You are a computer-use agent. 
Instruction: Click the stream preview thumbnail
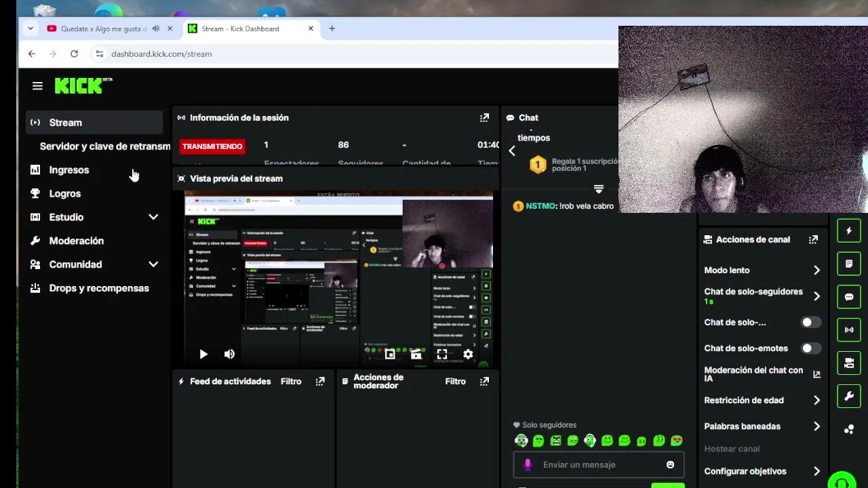tap(338, 279)
